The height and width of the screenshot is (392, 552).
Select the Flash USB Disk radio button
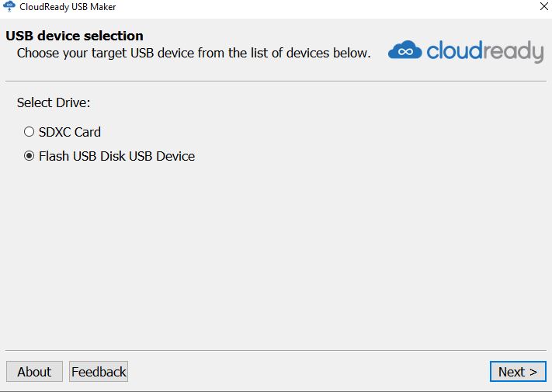[x=30, y=156]
